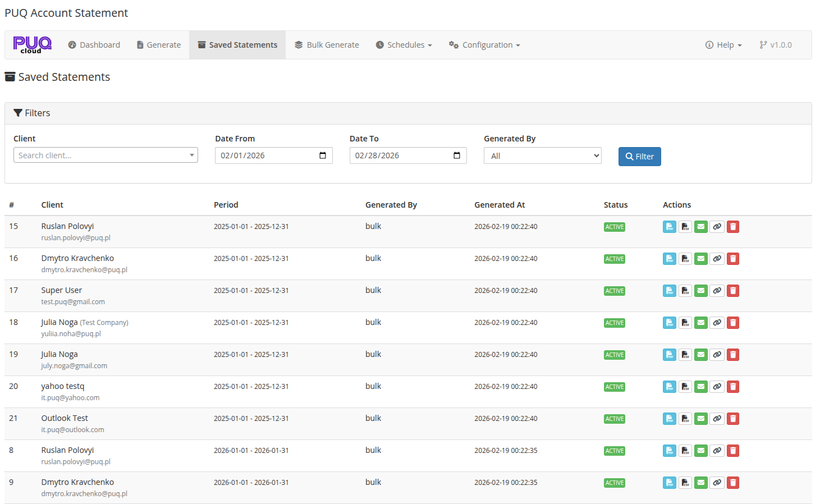The height and width of the screenshot is (504, 820).
Task: Download PDF for statement number 9
Action: tap(669, 482)
